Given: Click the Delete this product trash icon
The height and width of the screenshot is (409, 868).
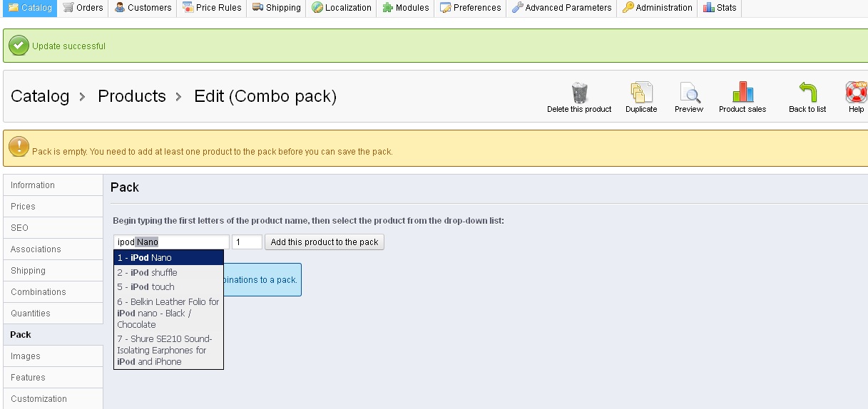Looking at the screenshot, I should point(579,93).
